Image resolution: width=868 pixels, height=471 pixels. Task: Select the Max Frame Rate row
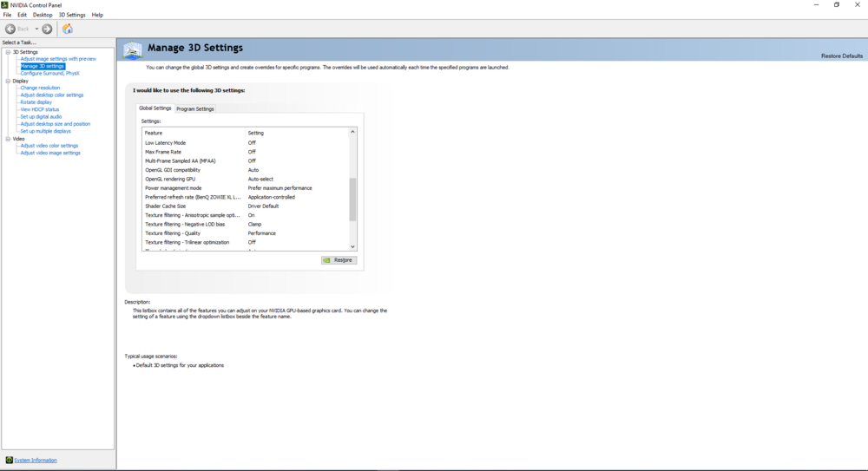click(246, 152)
